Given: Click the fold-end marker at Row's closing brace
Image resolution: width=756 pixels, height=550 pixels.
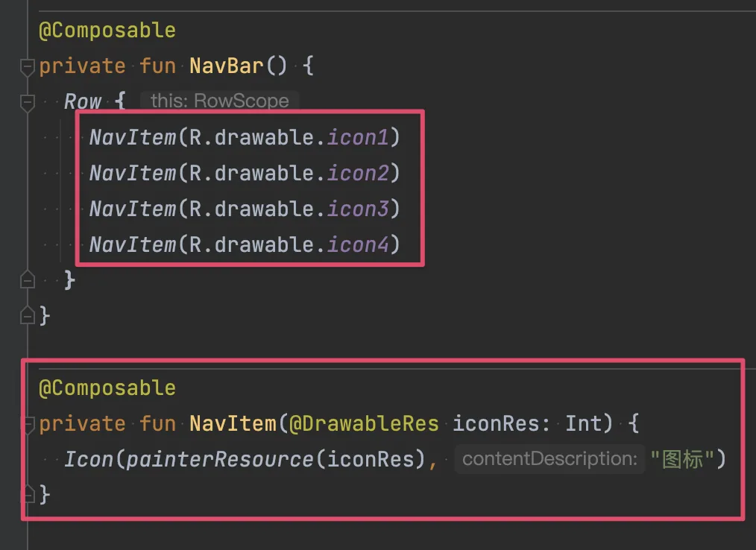Looking at the screenshot, I should 27,279.
